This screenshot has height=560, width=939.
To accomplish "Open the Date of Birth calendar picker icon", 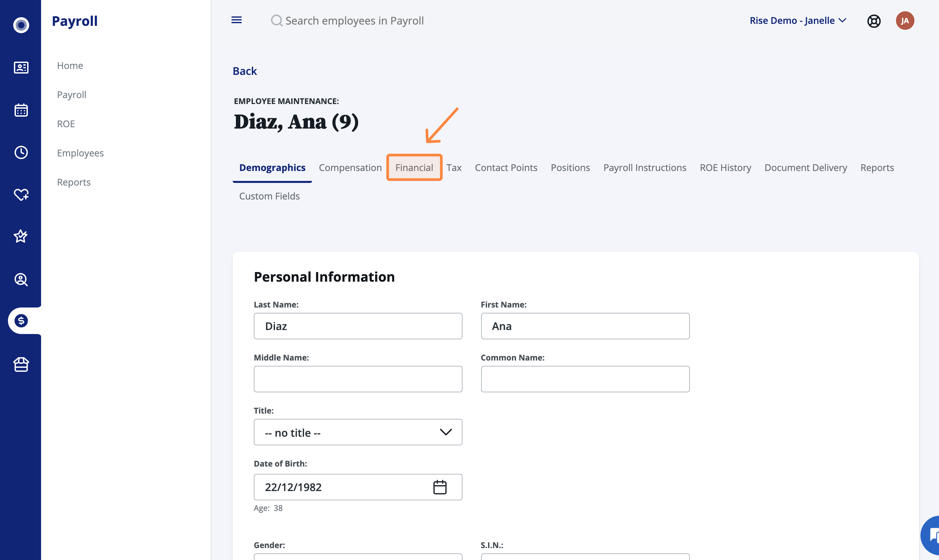I will pyautogui.click(x=440, y=487).
